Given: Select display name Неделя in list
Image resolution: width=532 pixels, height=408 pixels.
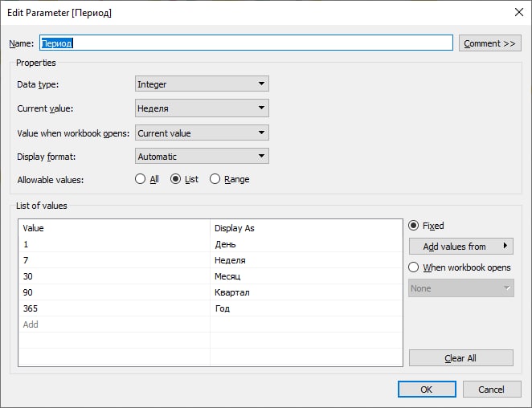Looking at the screenshot, I should (x=306, y=260).
